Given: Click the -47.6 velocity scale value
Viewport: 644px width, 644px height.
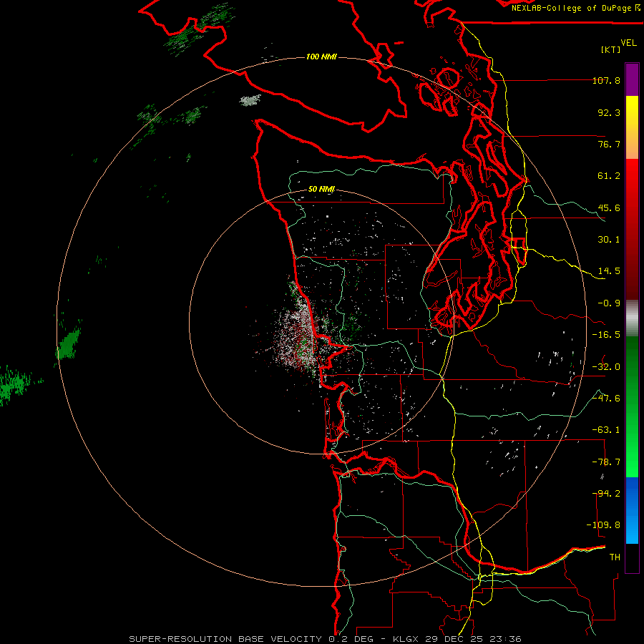Looking at the screenshot, I should click(606, 399).
